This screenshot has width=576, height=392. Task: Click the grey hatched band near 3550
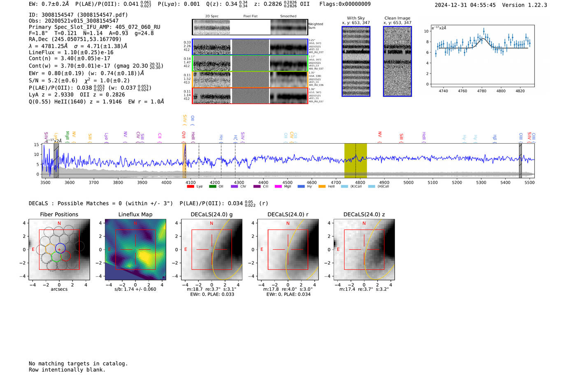[x=56, y=160]
